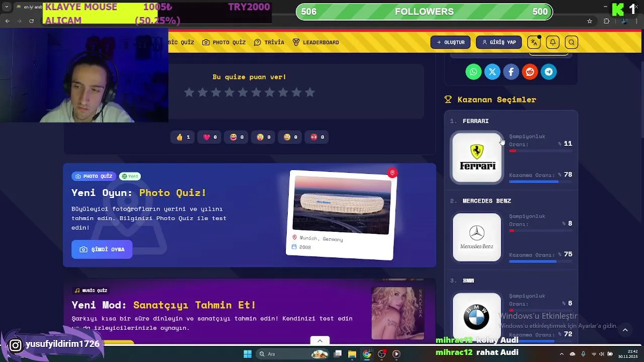
Task: Click the 'Yeni Oyun: Photo Quiz!' heading
Action: pos(139,193)
